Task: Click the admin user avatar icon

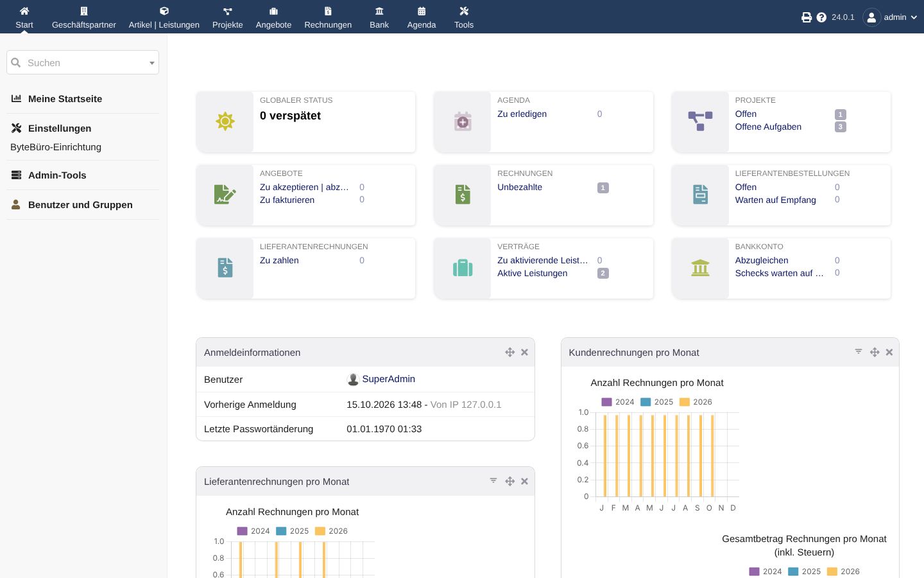Action: (871, 17)
